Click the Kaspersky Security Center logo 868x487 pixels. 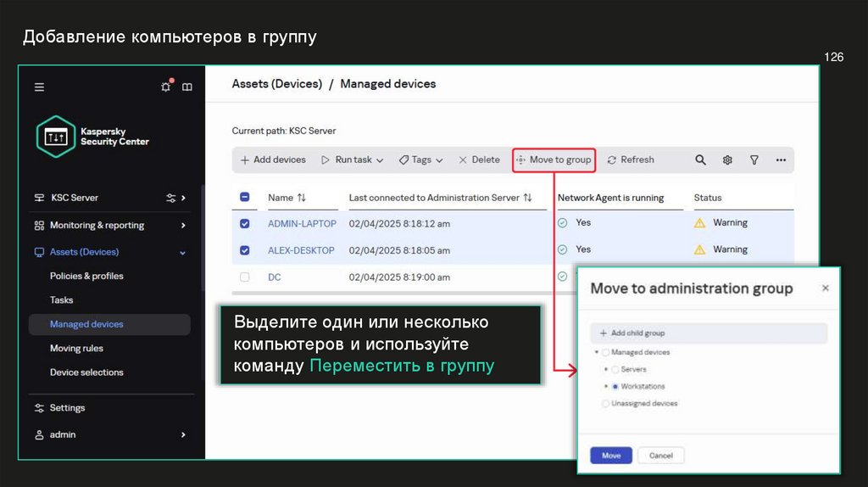click(x=92, y=137)
